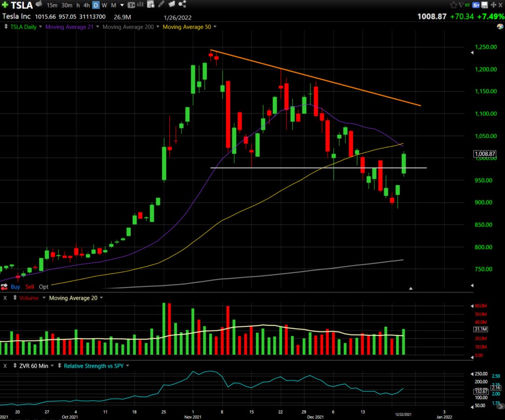Click the flag marker icon
The height and width of the screenshot is (420, 505).
coord(461,5)
